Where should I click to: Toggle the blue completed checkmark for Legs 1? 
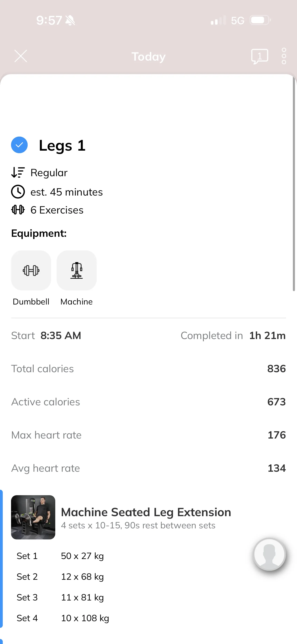coord(19,145)
